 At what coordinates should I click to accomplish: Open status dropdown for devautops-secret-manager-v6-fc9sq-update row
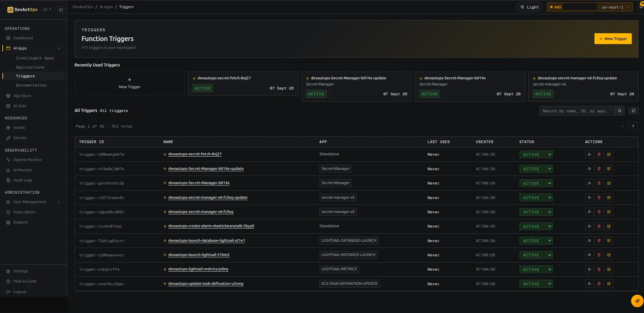point(536,198)
